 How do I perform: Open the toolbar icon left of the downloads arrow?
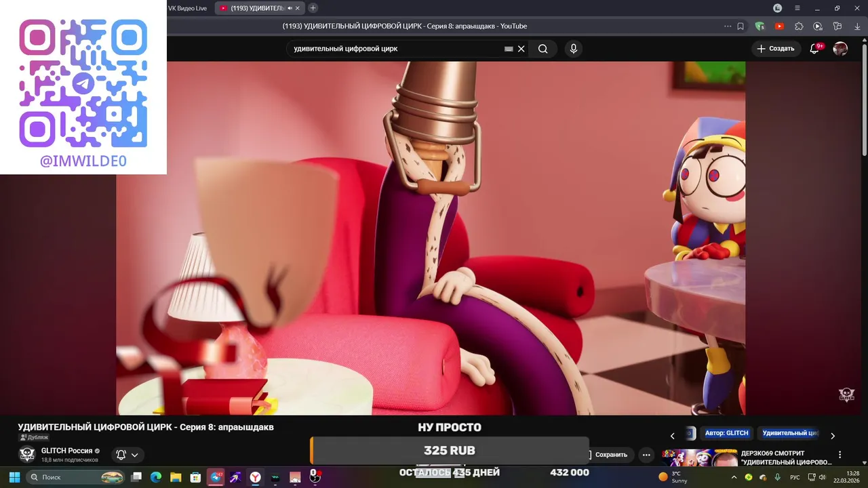837,26
